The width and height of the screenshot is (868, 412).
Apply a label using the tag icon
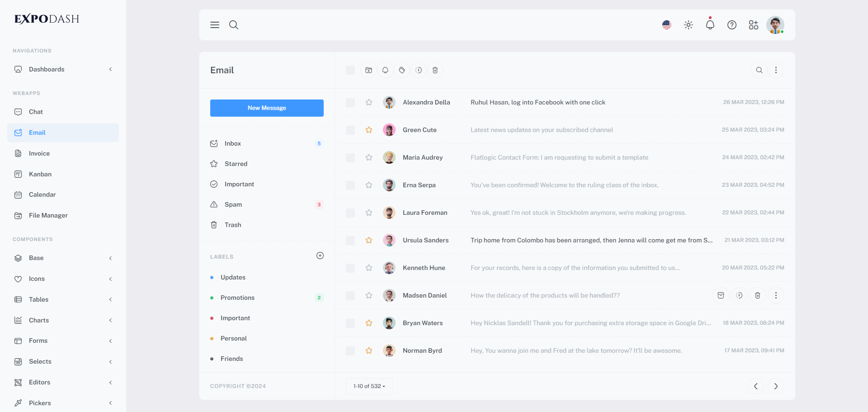pyautogui.click(x=402, y=70)
